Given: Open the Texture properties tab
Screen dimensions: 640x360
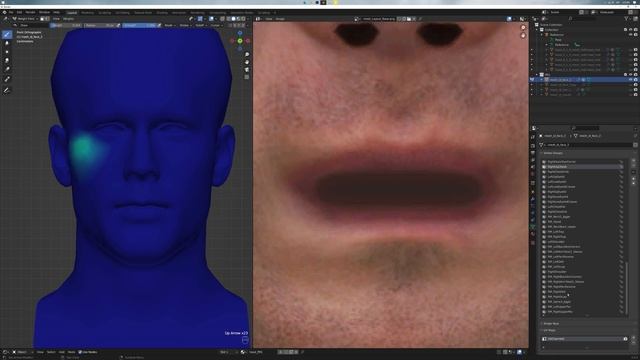Looking at the screenshot, I should pos(533,242).
